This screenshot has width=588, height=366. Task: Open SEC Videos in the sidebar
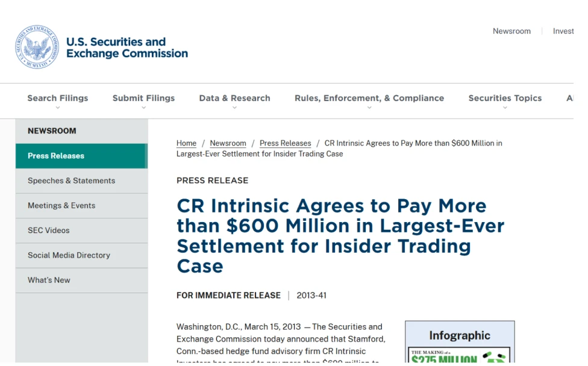(x=82, y=231)
